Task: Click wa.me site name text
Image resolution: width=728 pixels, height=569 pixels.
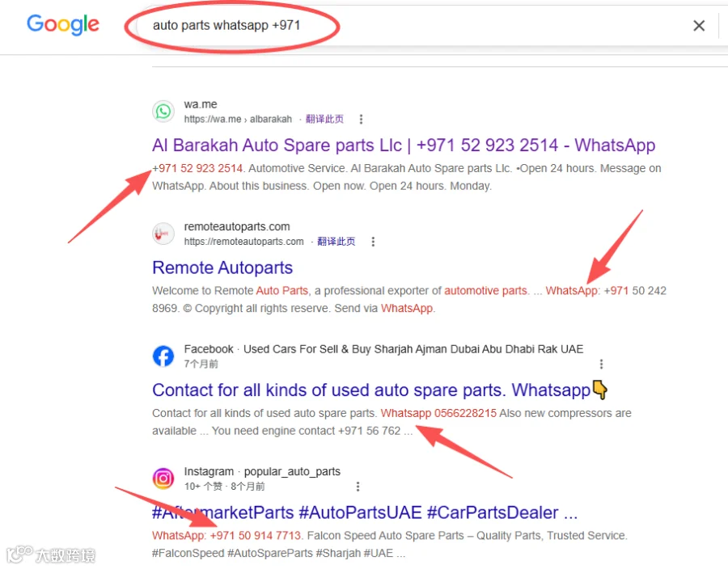Action: pos(201,104)
